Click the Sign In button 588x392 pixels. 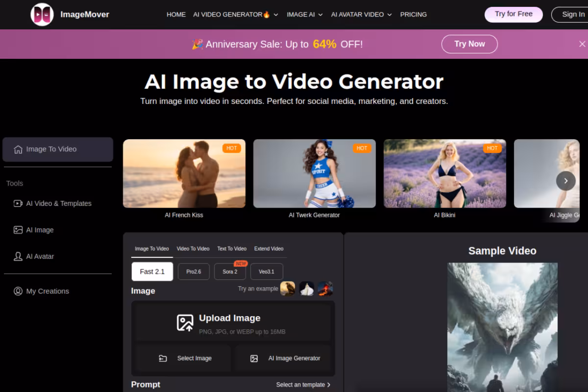(571, 14)
